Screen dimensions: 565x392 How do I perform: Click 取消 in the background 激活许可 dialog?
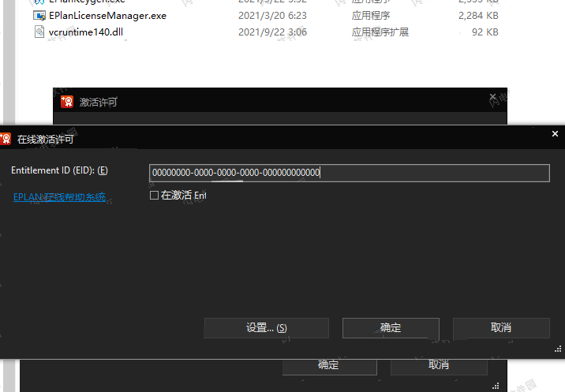click(439, 364)
